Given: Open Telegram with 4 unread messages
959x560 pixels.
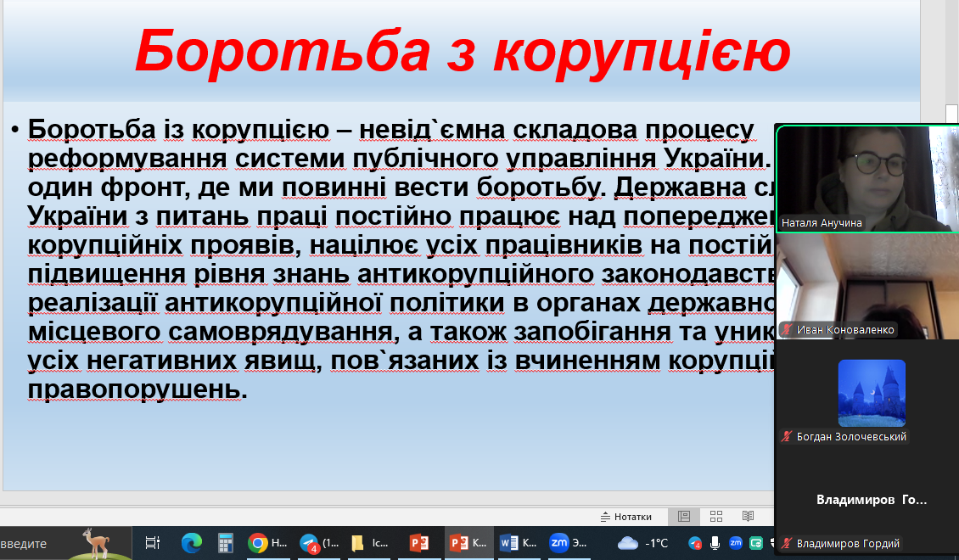Looking at the screenshot, I should [x=320, y=543].
